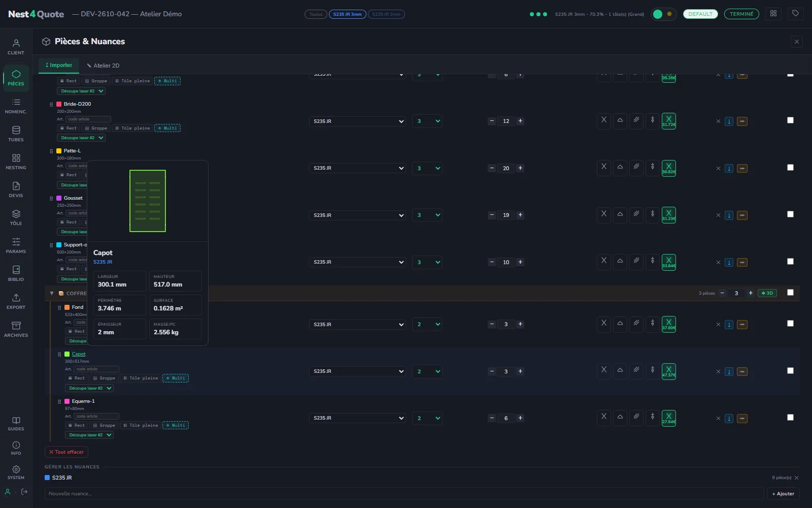Select the Toutes filter pill
The image size is (812, 508).
coord(316,14)
